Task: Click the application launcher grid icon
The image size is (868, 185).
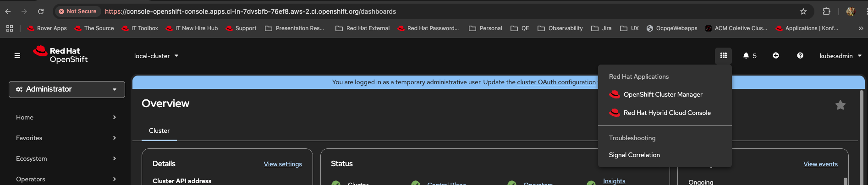Action: (723, 56)
